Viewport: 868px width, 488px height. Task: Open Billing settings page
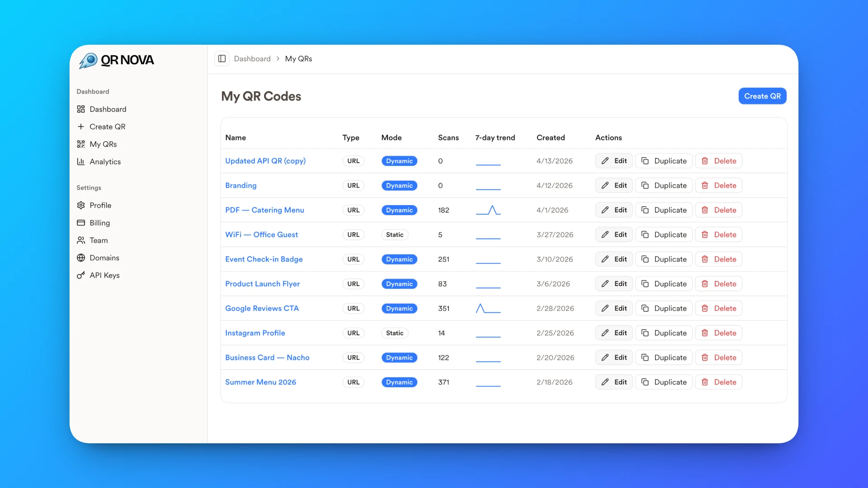(99, 223)
